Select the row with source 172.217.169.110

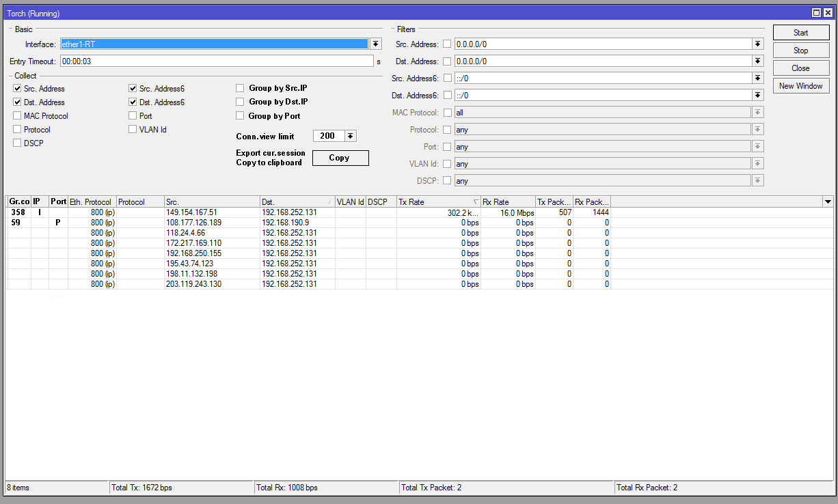(420, 243)
